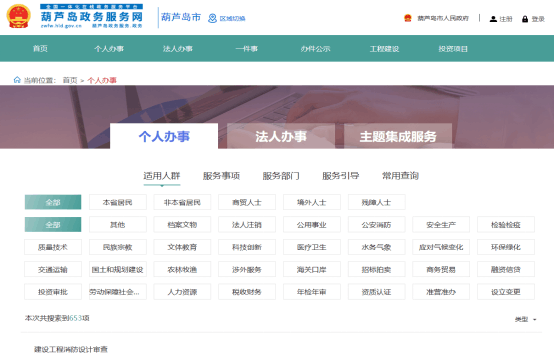Open 工程建设 navigation item

384,49
